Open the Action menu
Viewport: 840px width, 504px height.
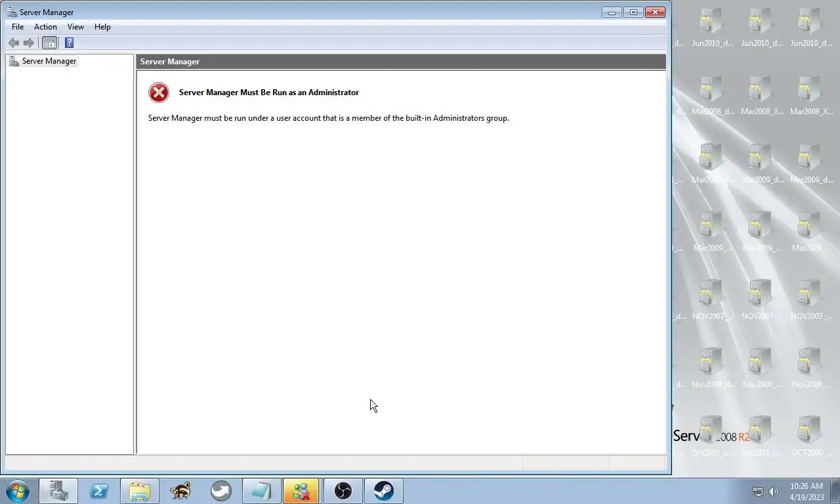pyautogui.click(x=45, y=27)
